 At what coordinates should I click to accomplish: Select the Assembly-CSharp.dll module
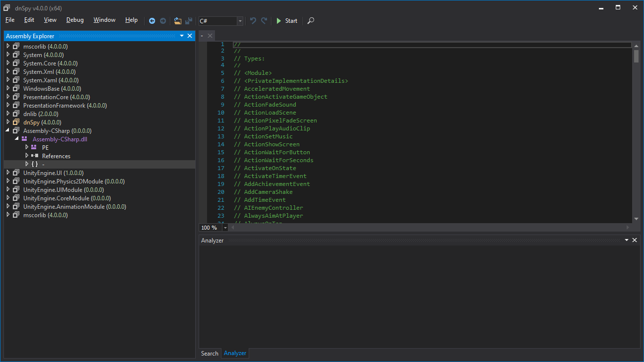click(59, 139)
